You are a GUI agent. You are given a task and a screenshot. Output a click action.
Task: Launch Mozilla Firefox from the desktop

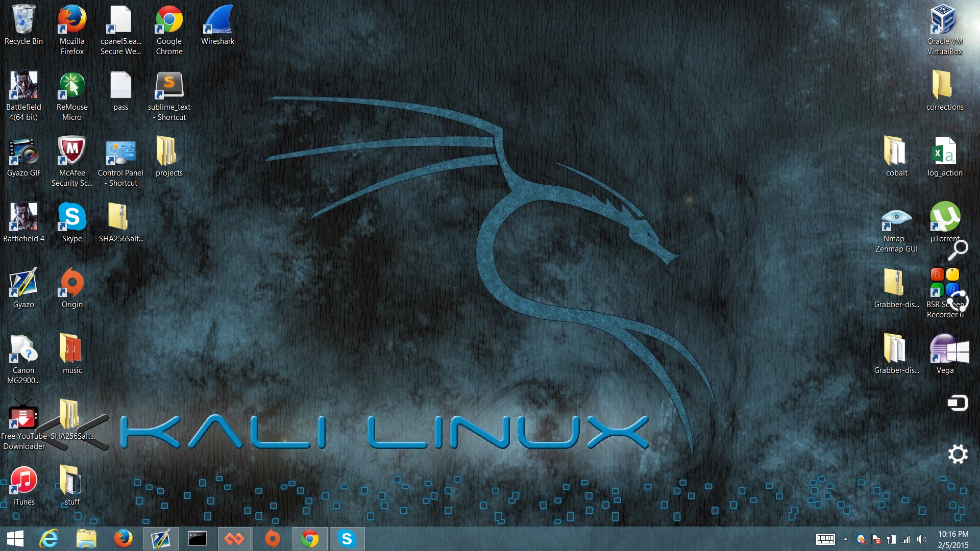[72, 30]
